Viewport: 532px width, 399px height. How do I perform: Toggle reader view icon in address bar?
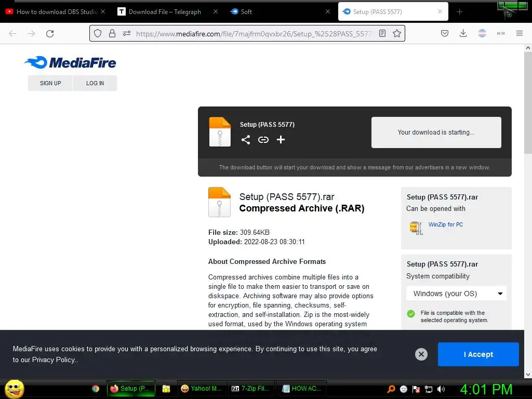click(382, 33)
